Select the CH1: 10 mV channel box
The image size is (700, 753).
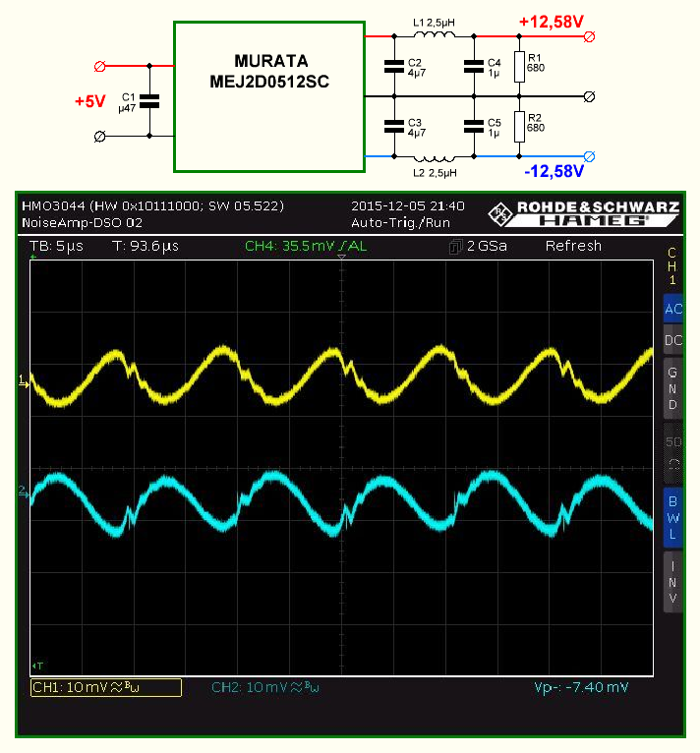tap(106, 687)
